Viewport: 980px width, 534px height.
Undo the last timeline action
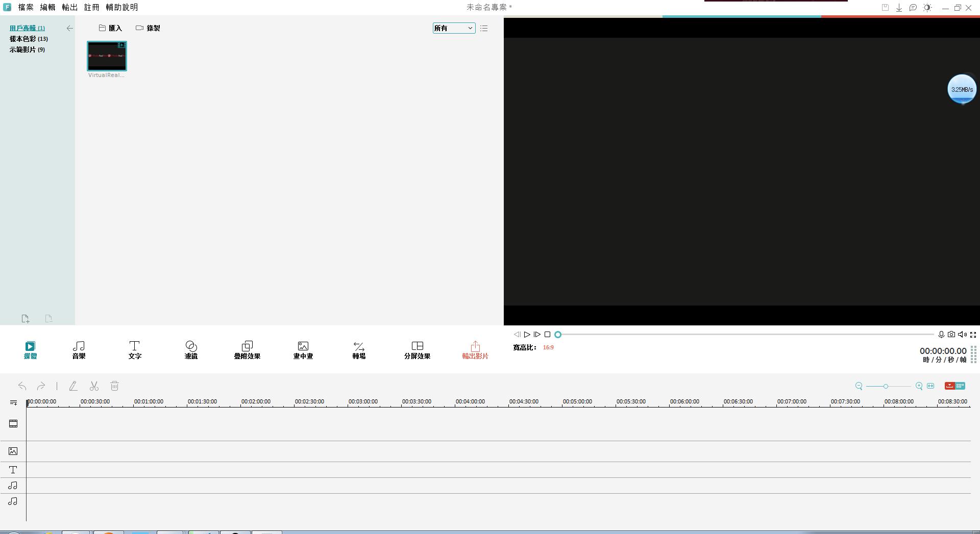(22, 386)
